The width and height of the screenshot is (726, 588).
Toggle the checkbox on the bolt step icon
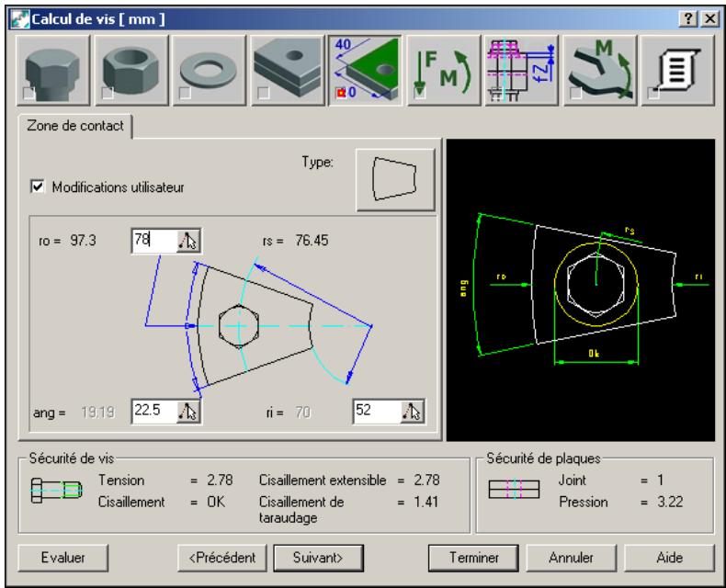click(28, 93)
